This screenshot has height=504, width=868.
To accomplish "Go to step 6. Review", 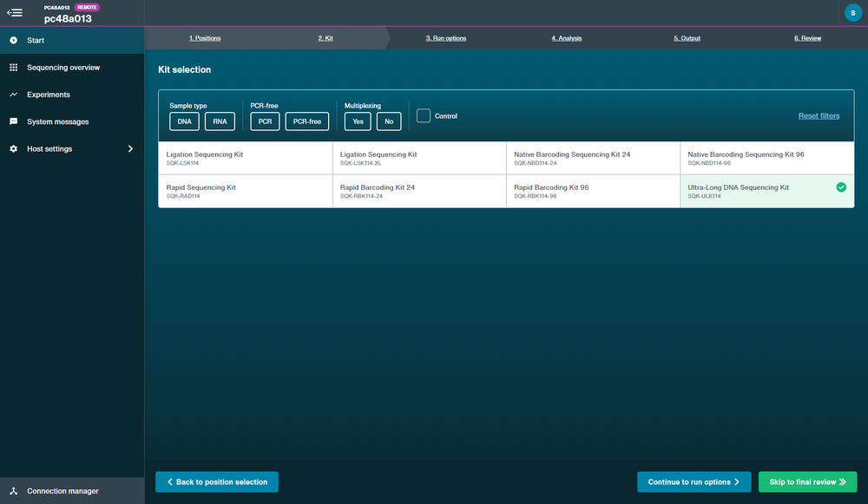I will 807,38.
